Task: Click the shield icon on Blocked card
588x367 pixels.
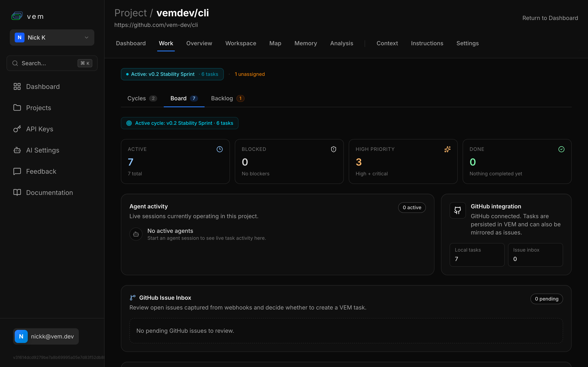Action: tap(333, 149)
